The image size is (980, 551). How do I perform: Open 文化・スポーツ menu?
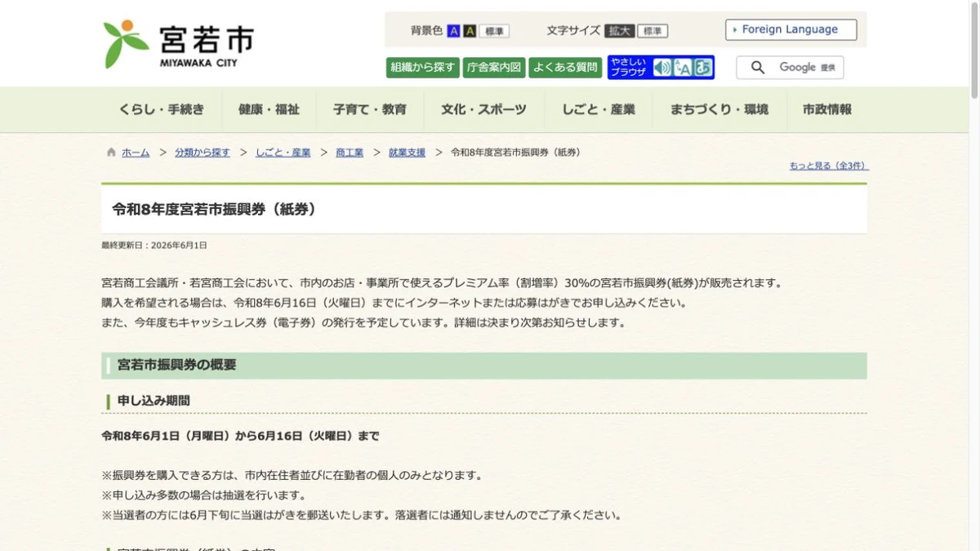click(x=484, y=109)
